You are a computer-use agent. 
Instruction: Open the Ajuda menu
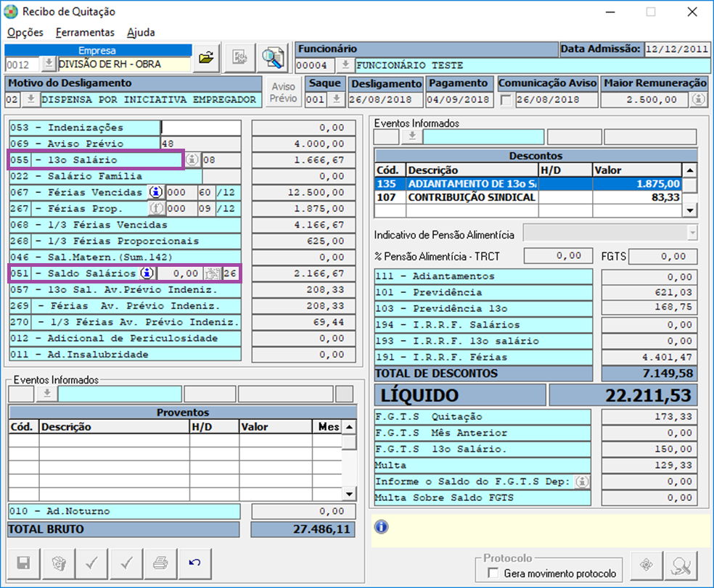pyautogui.click(x=141, y=33)
